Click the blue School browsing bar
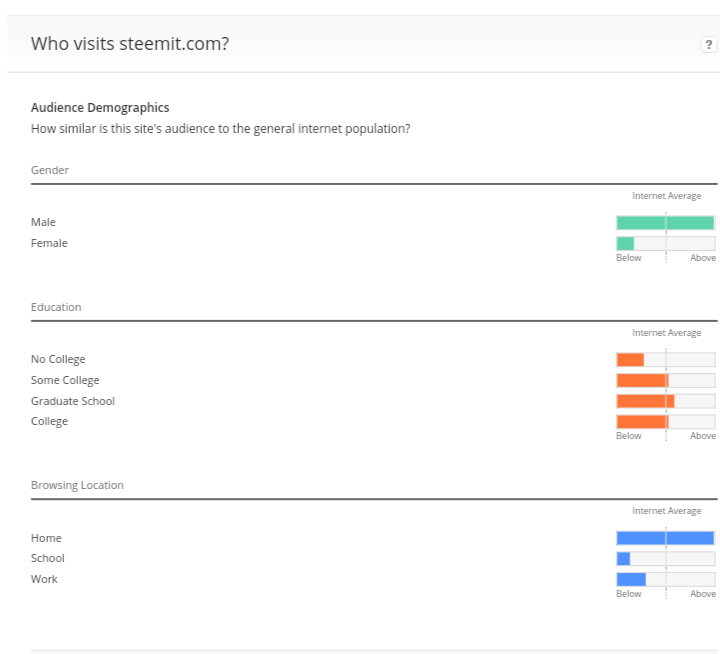Image resolution: width=720 pixels, height=654 pixels. [x=623, y=558]
